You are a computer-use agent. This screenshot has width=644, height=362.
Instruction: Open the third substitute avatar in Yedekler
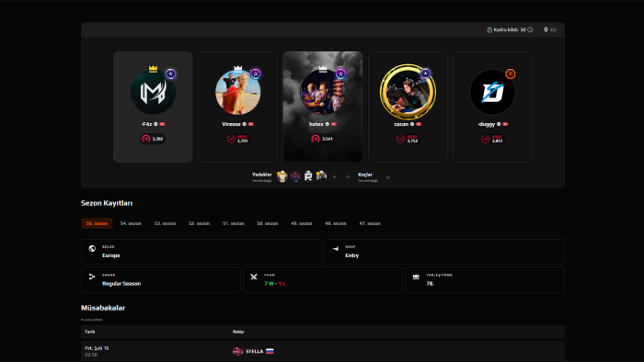tap(308, 176)
